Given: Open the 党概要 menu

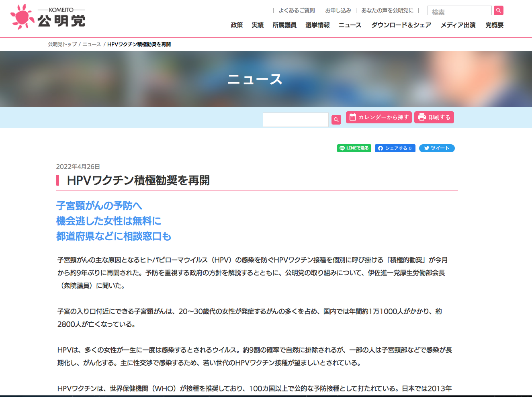Looking at the screenshot, I should [494, 25].
